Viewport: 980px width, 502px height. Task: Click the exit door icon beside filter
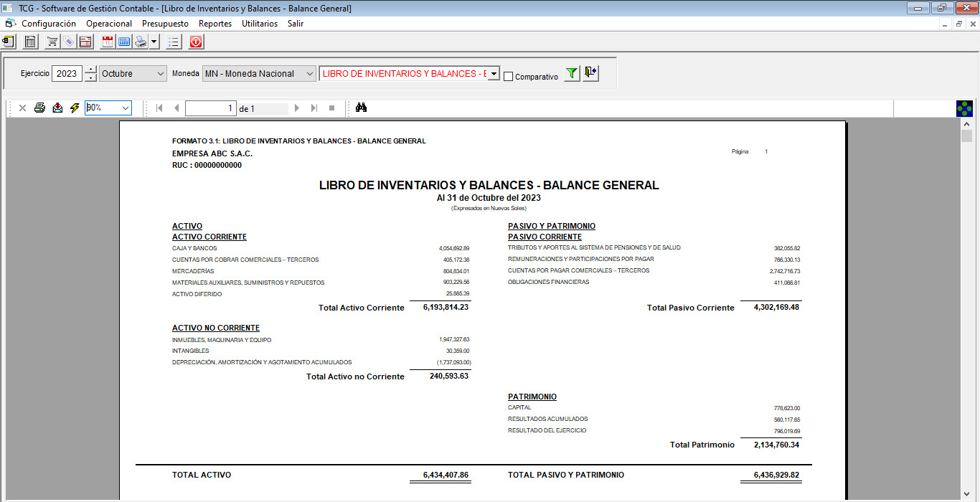tap(590, 73)
